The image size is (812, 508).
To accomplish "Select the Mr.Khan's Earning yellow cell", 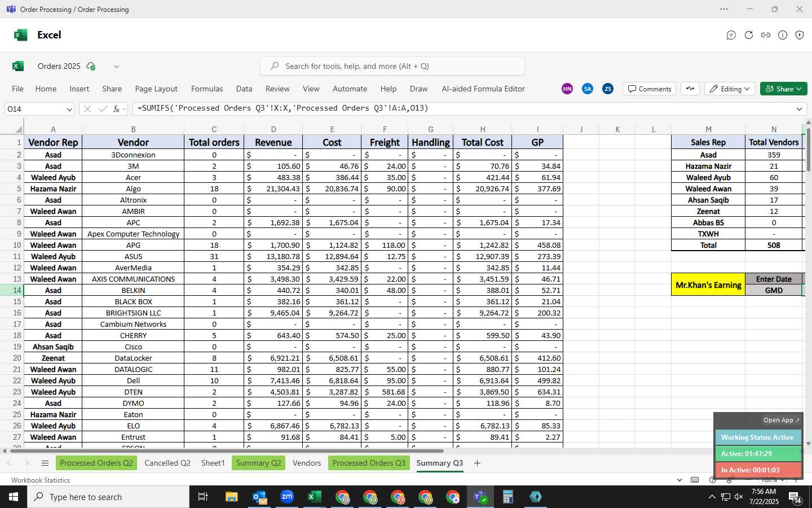I will (x=708, y=284).
